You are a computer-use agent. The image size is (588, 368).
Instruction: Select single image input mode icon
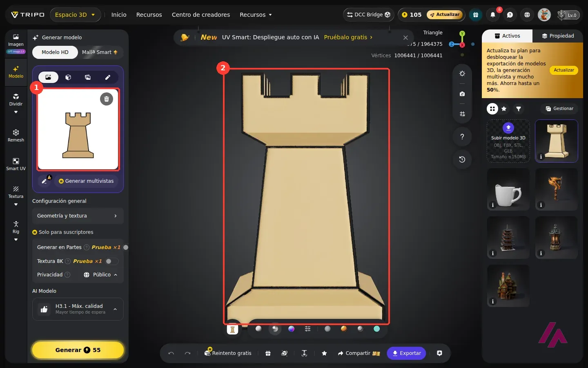click(48, 77)
